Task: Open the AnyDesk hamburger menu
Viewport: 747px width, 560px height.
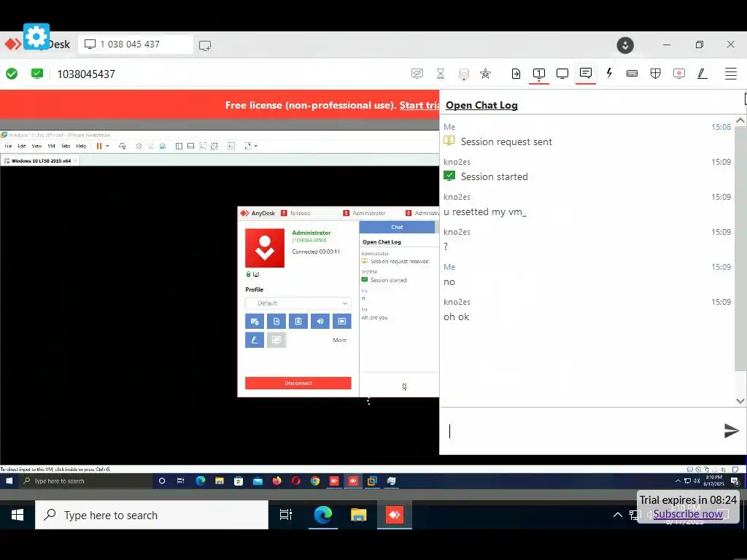Action: 731,74
